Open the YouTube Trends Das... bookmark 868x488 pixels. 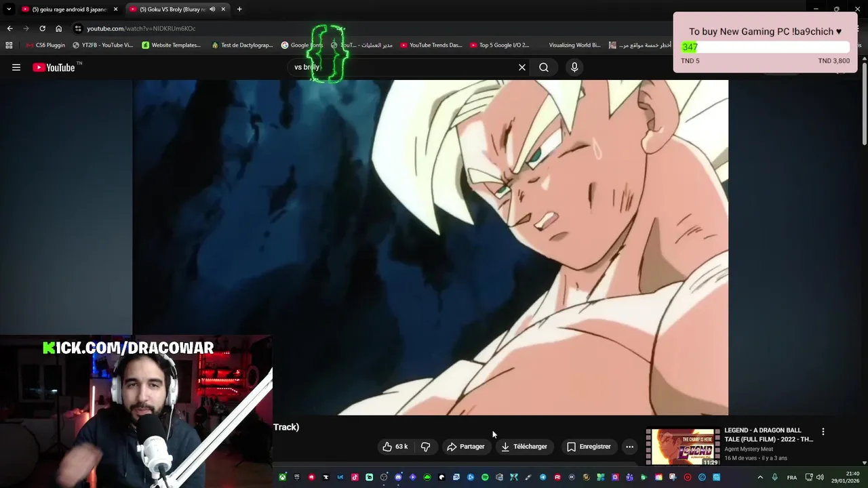tap(431, 45)
